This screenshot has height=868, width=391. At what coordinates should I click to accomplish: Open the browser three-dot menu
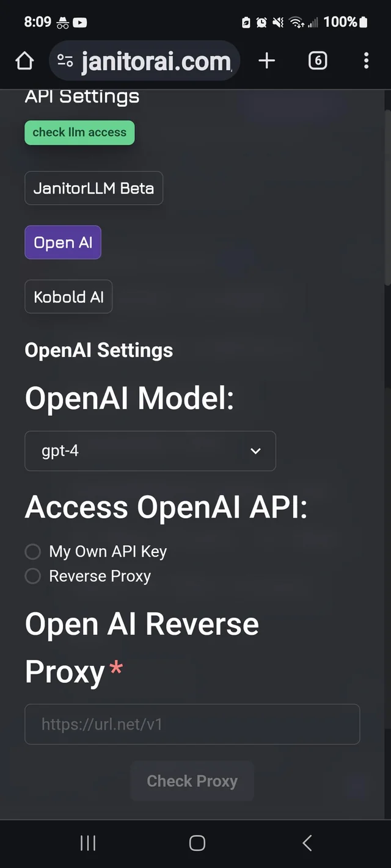[366, 60]
